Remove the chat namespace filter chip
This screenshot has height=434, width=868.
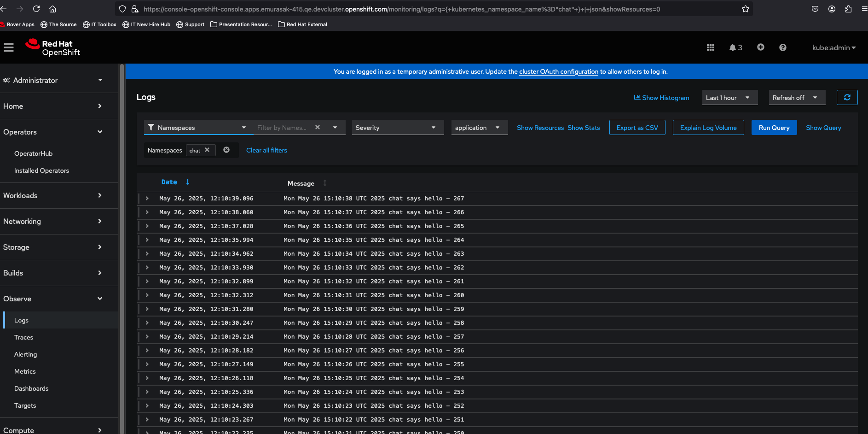[207, 150]
